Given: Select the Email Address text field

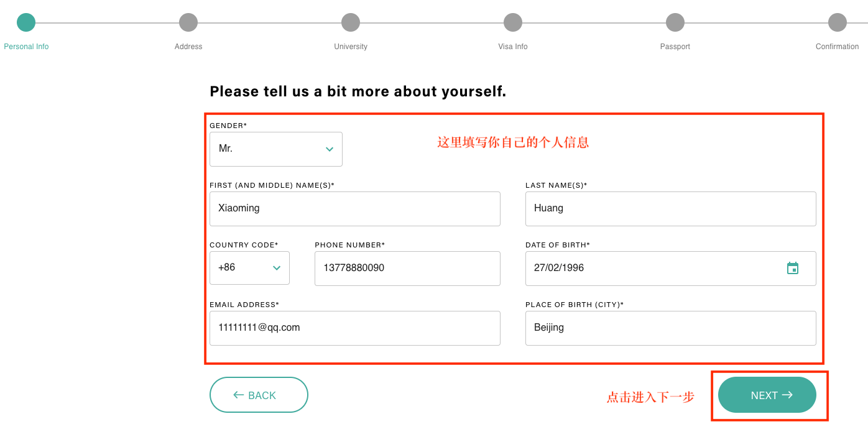Looking at the screenshot, I should [x=354, y=328].
